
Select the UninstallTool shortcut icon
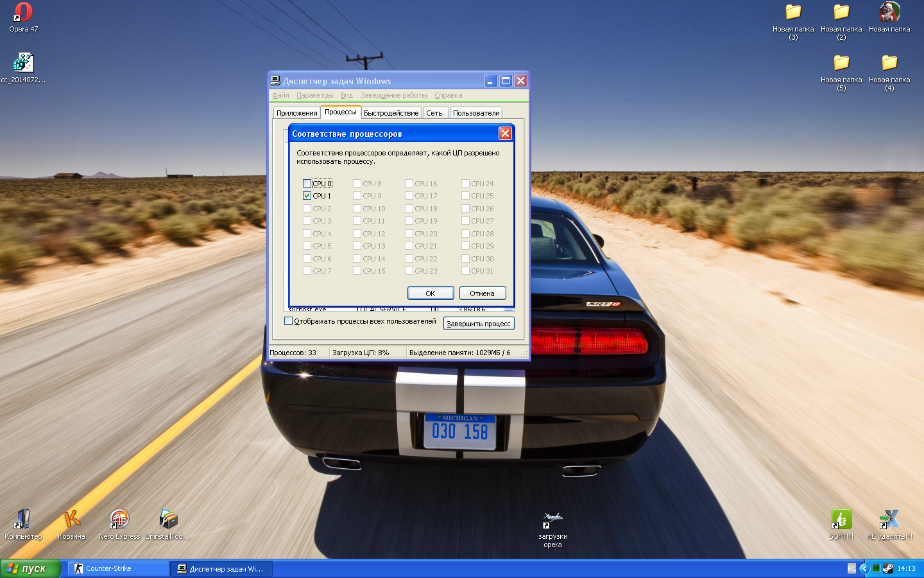(x=167, y=524)
